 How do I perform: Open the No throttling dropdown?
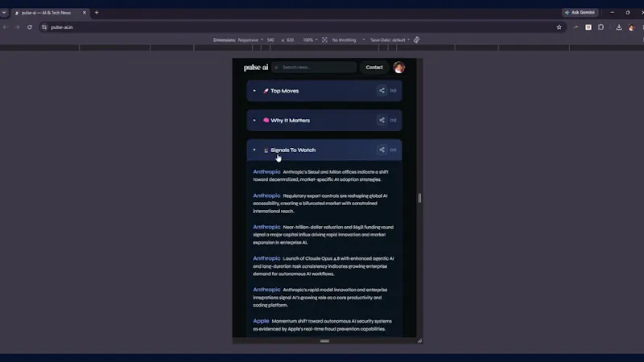(349, 39)
